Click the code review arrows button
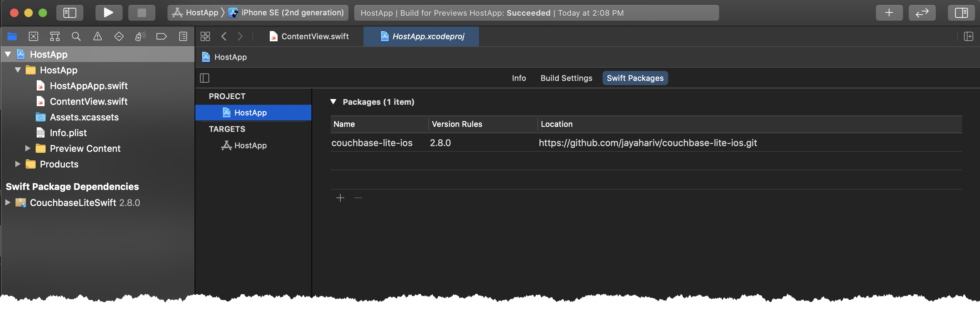This screenshot has height=320, width=980. coord(922,13)
